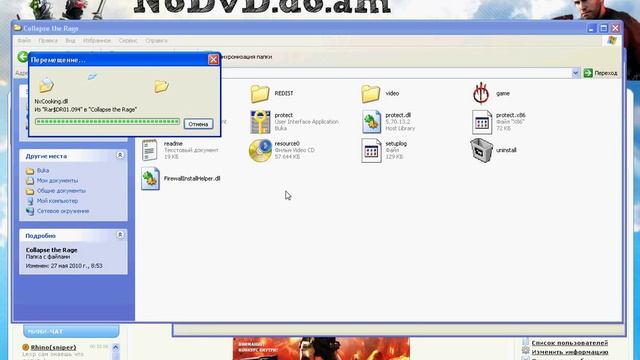640x360 pixels.
Task: Click the Сетевое окружение link
Action: [x=63, y=211]
